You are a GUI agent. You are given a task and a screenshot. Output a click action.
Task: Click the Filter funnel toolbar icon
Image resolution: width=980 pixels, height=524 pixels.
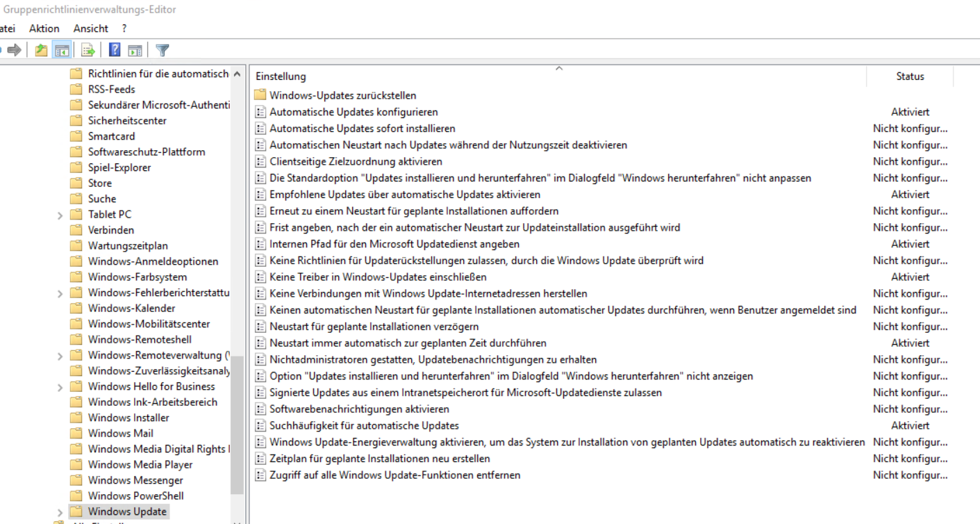coord(162,50)
